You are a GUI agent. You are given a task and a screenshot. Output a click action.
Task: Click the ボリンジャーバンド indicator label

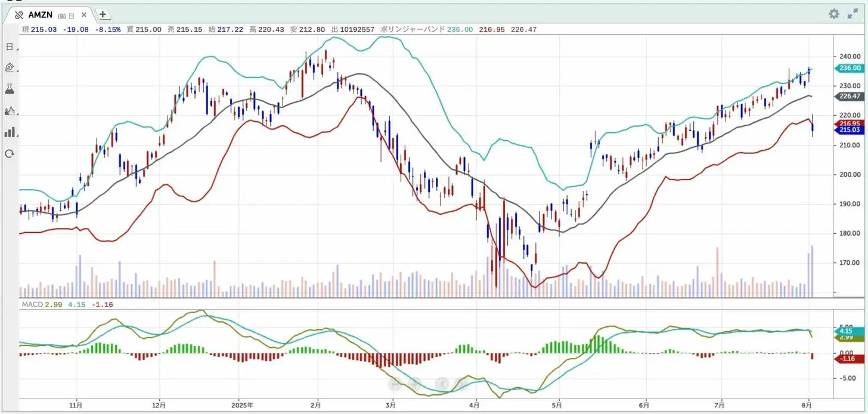click(x=411, y=29)
